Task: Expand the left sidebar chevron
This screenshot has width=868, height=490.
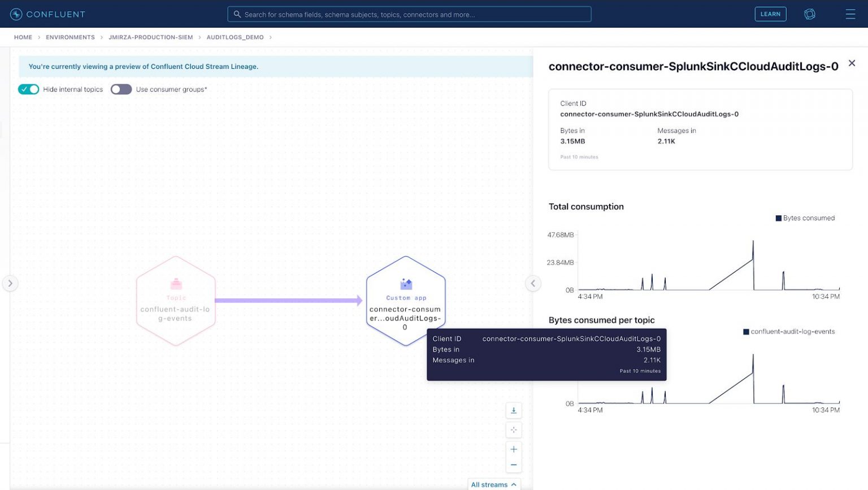Action: [10, 283]
